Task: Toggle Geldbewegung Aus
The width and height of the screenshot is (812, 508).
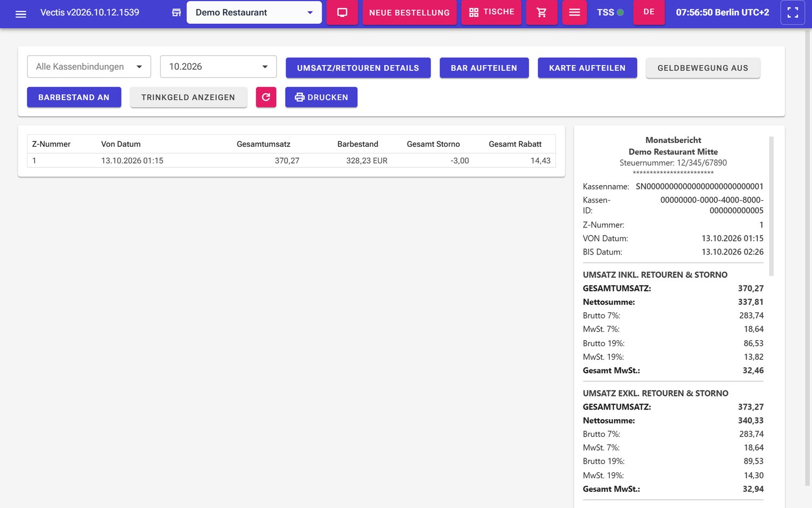Action: [x=703, y=68]
